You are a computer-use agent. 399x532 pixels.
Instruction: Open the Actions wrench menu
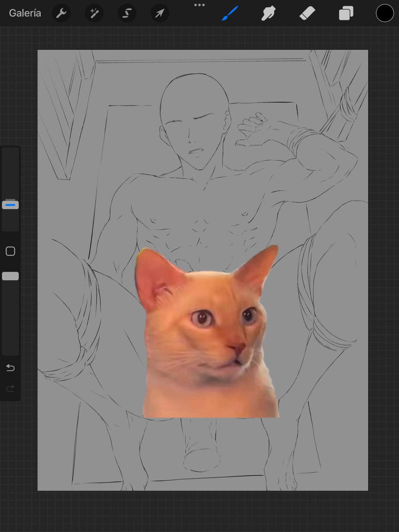click(x=61, y=13)
